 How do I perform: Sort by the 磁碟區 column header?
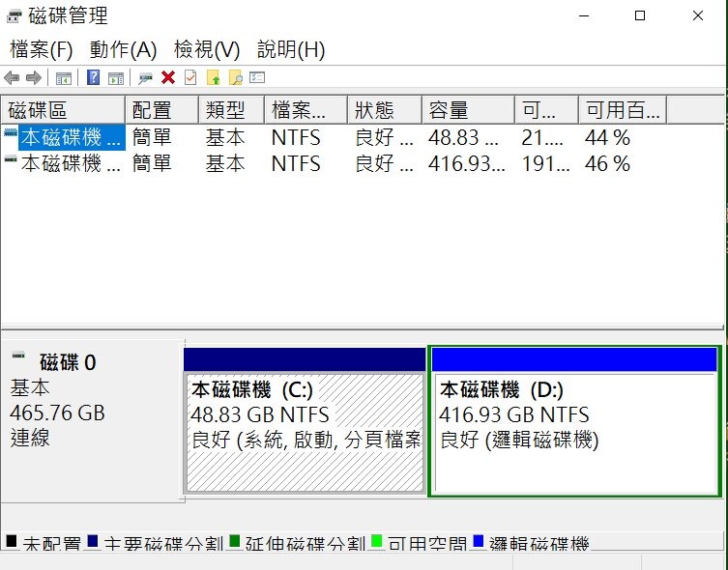click(63, 110)
